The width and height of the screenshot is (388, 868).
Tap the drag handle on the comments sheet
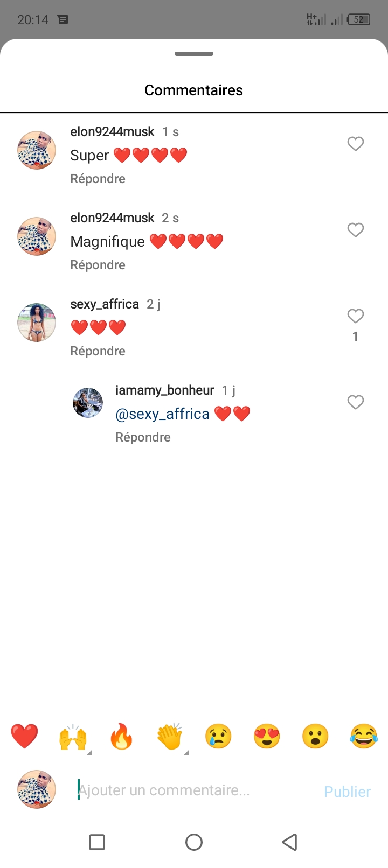pyautogui.click(x=194, y=54)
